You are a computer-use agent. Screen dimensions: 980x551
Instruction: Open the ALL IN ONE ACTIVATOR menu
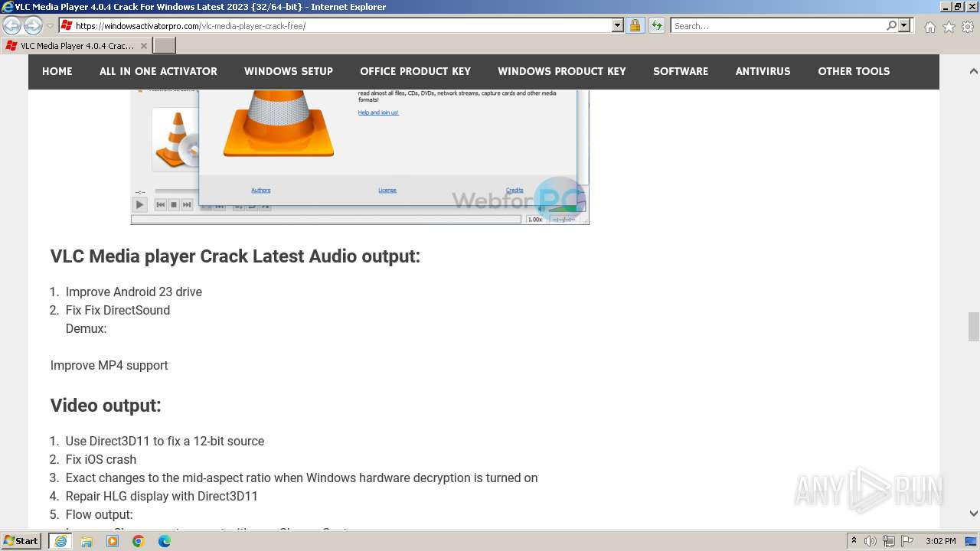click(158, 71)
